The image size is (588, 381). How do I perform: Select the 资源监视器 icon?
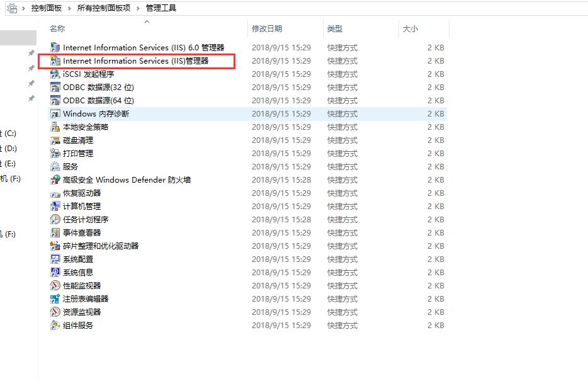coord(55,312)
